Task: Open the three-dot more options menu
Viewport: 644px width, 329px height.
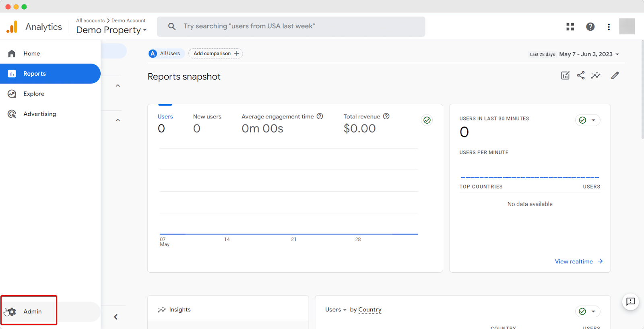Action: 609,27
